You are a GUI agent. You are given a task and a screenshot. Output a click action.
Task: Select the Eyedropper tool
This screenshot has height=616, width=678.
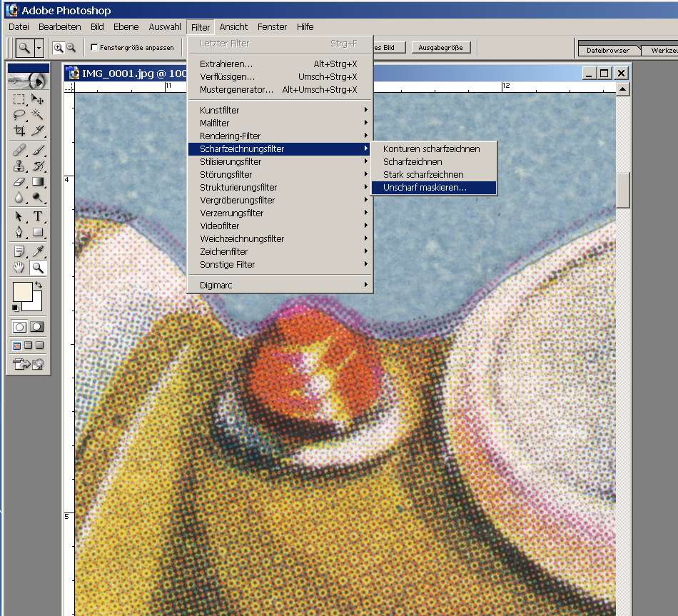tap(38, 251)
